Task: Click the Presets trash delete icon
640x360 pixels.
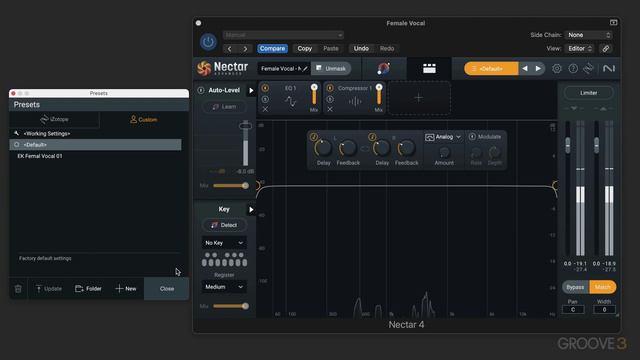Action: (18, 289)
